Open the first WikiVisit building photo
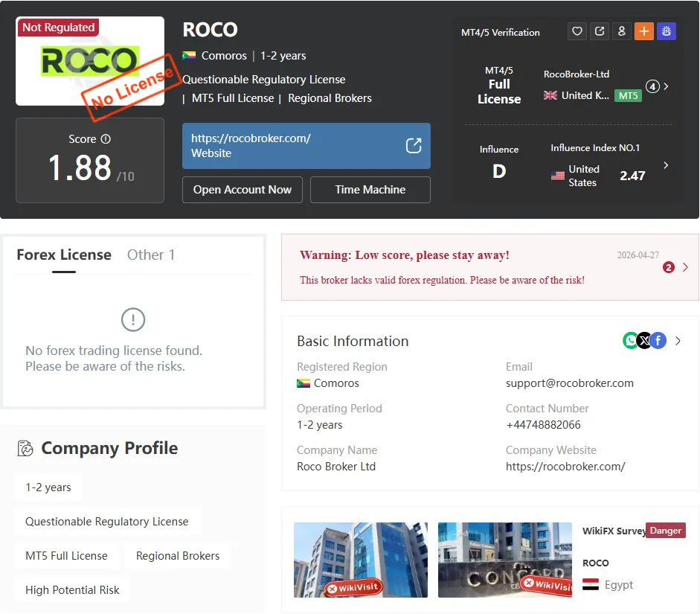Viewport: 700px width, 614px height. tap(360, 560)
